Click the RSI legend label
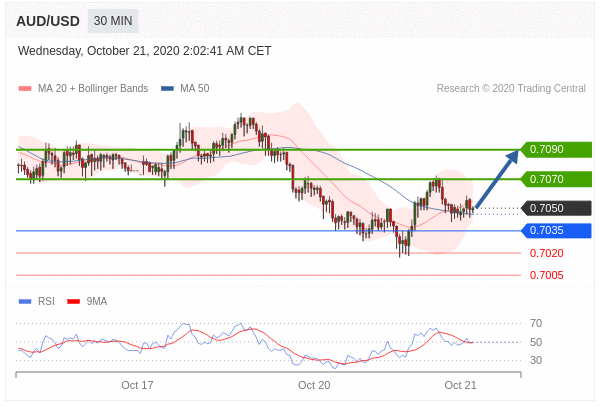 (x=46, y=301)
